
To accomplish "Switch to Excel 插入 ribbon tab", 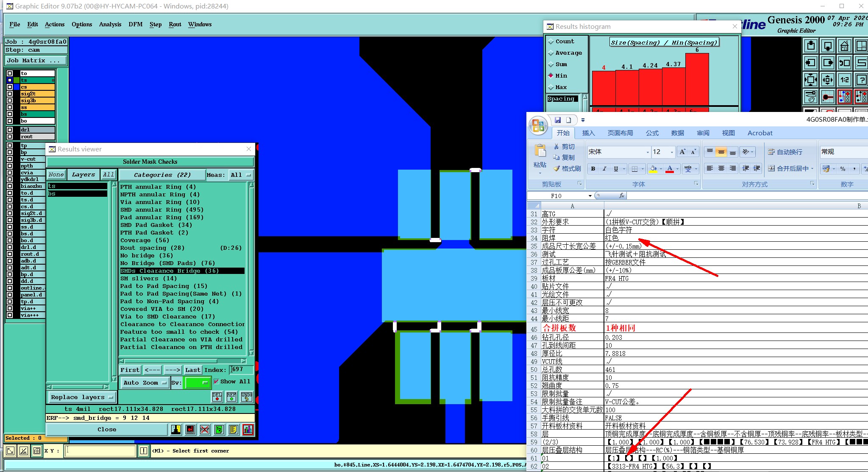I will pos(588,133).
